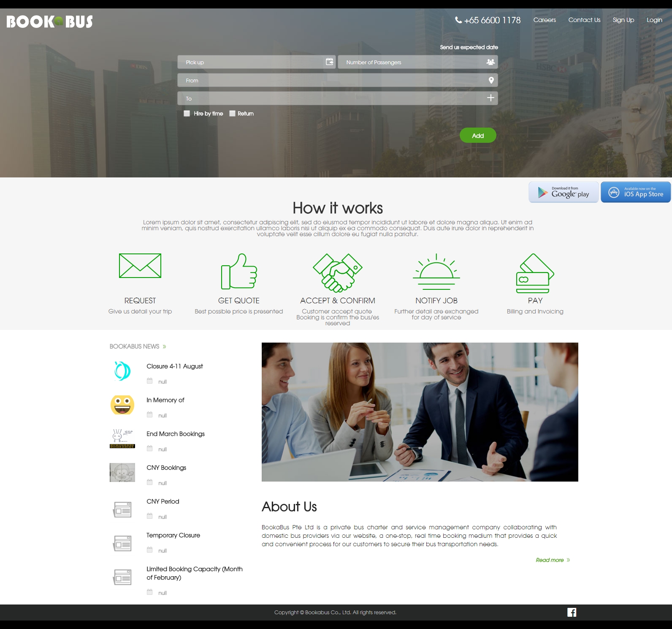Click the 'REQUEST' step title
The height and width of the screenshot is (629, 672).
(x=140, y=301)
